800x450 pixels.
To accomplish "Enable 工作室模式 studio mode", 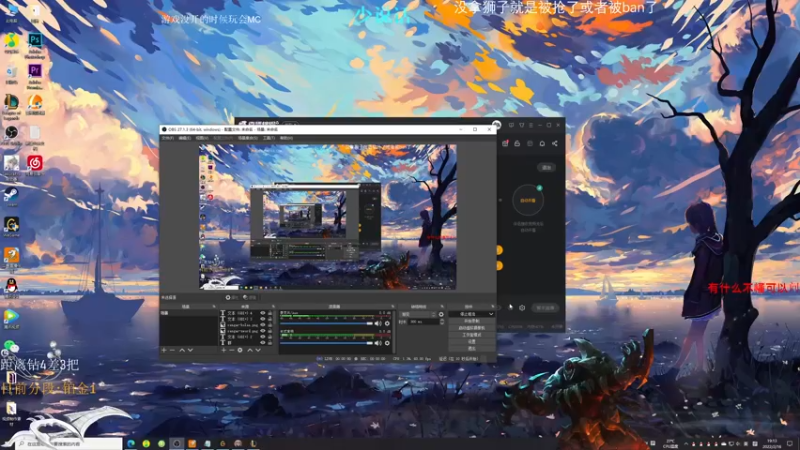I will [472, 335].
